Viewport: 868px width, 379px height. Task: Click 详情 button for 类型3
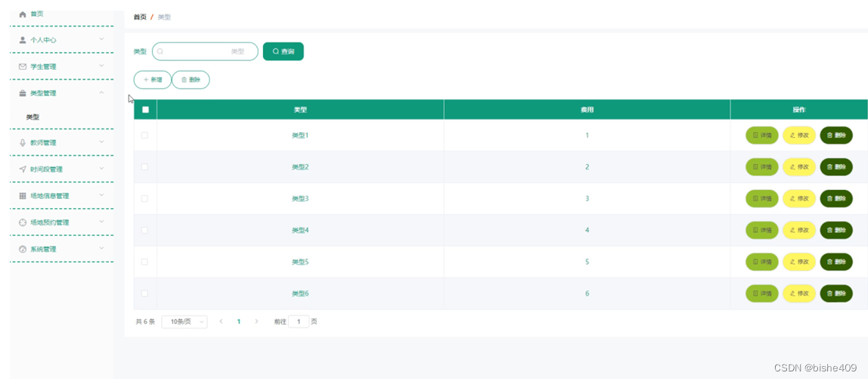tap(762, 198)
